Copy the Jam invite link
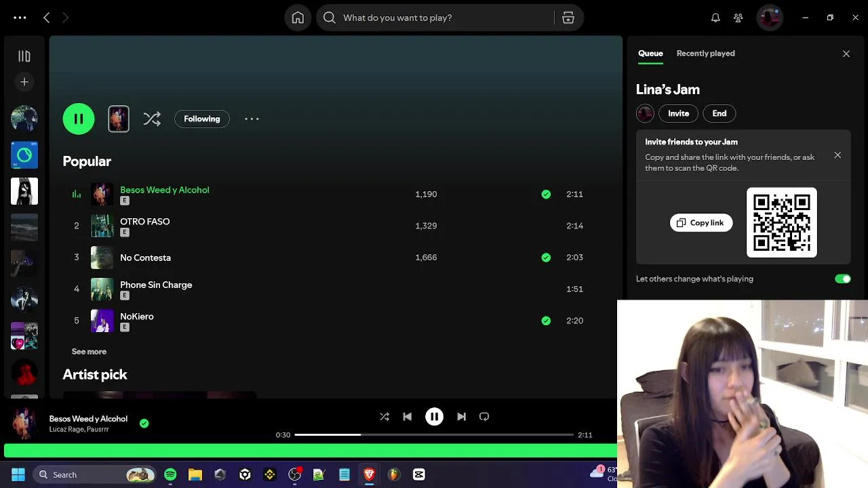Viewport: 868px width, 488px height. pyautogui.click(x=701, y=223)
